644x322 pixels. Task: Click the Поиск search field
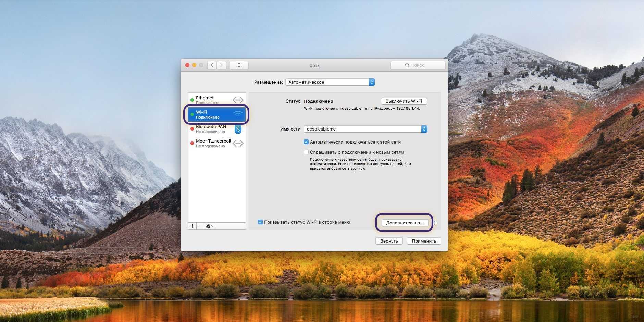click(x=418, y=65)
